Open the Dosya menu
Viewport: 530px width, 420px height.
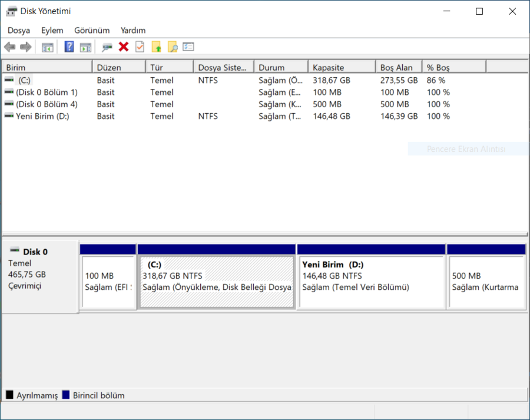point(19,30)
